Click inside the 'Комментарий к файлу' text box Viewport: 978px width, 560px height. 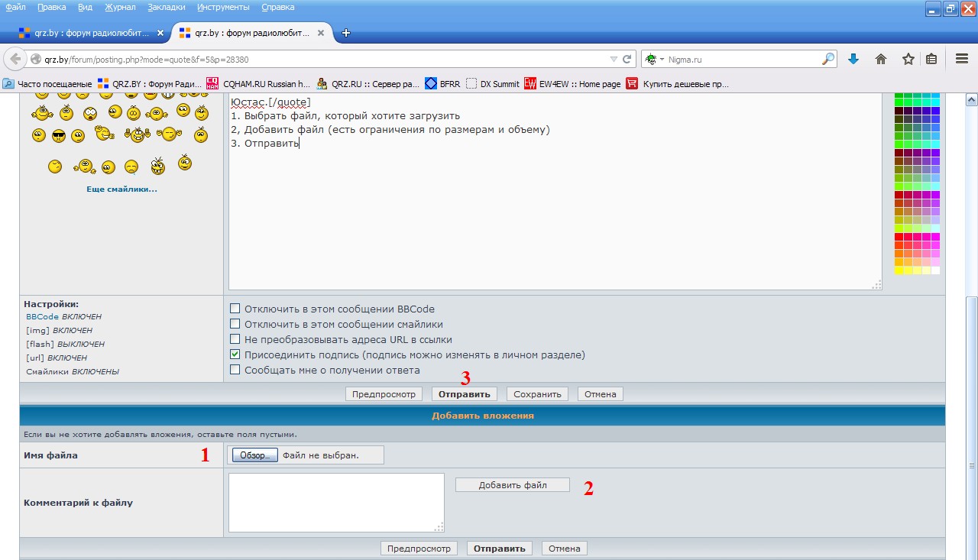pos(335,502)
